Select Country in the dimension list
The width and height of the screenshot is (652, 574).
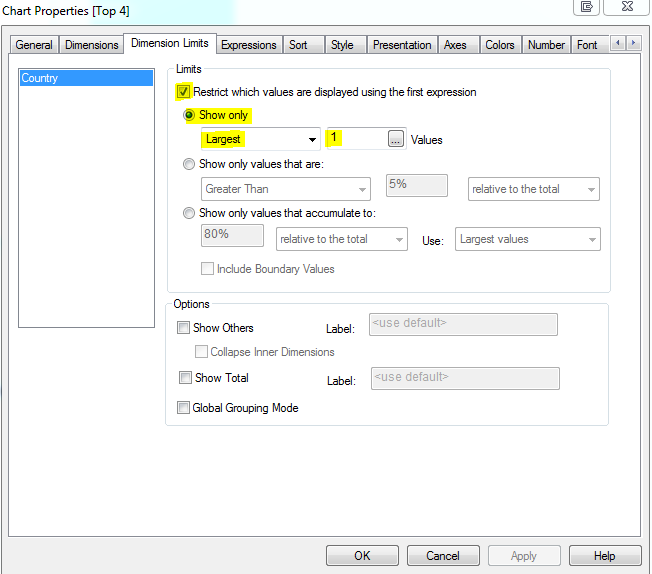[x=86, y=78]
